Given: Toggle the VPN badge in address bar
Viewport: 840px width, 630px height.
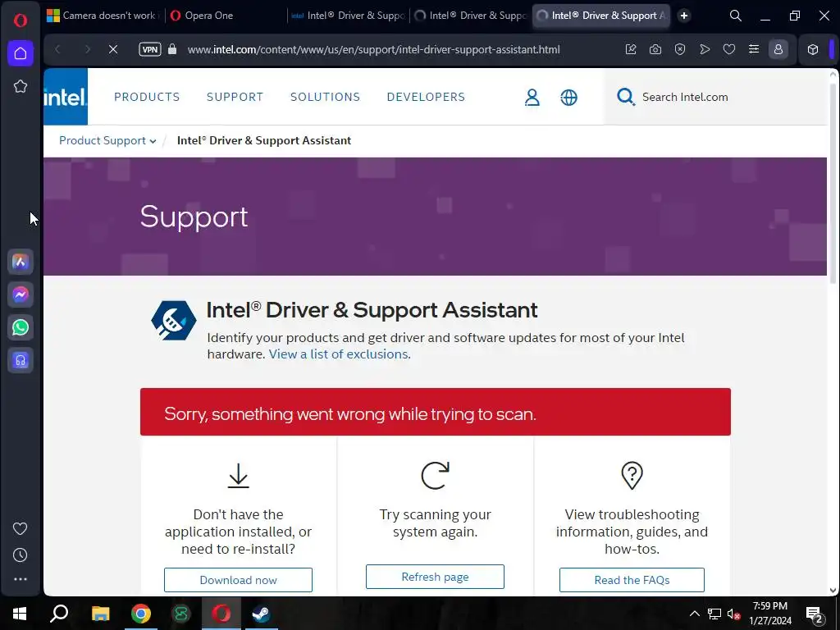Looking at the screenshot, I should click(150, 50).
